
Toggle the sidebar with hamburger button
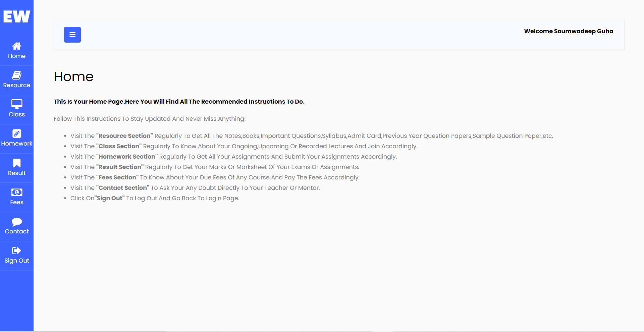(x=72, y=35)
